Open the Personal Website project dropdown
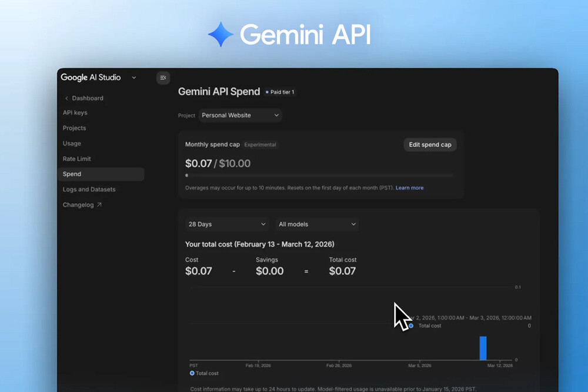The height and width of the screenshot is (392, 588). coord(240,115)
